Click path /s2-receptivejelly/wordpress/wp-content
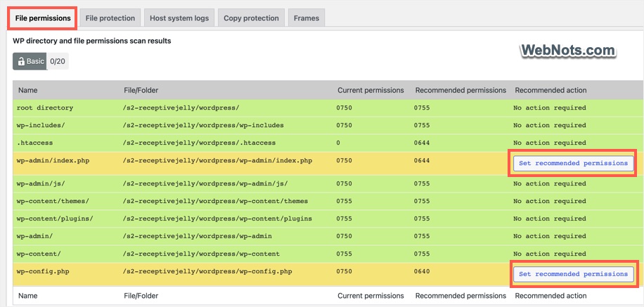 click(x=201, y=254)
